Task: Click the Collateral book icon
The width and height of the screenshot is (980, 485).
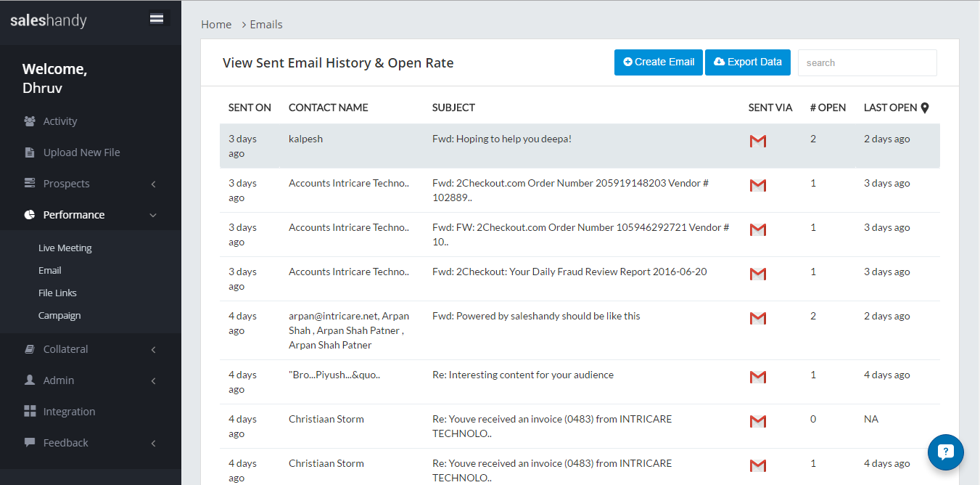Action: pyautogui.click(x=30, y=349)
